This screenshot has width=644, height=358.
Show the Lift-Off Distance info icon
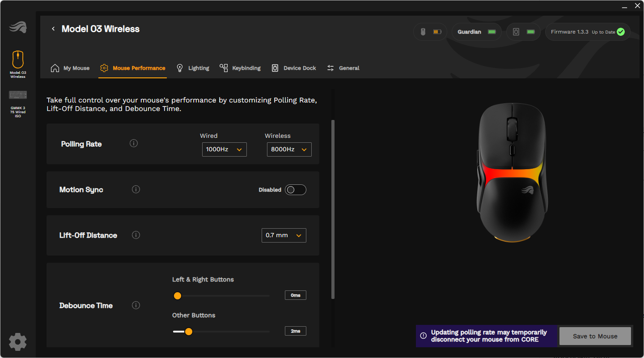coord(136,235)
